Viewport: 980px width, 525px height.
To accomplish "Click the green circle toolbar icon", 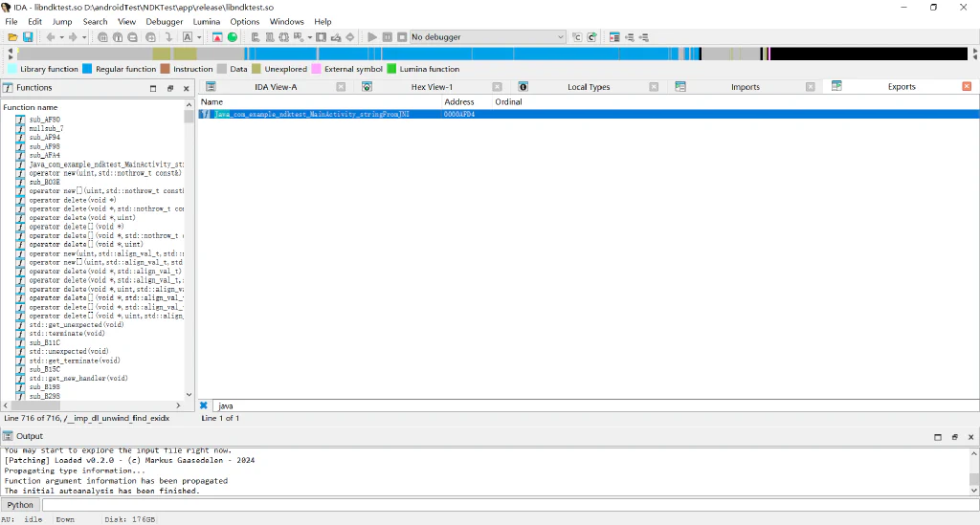I will click(x=233, y=37).
